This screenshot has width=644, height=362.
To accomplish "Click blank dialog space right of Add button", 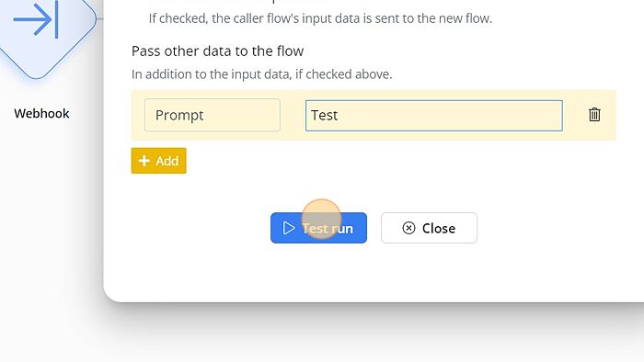I will (x=370, y=161).
